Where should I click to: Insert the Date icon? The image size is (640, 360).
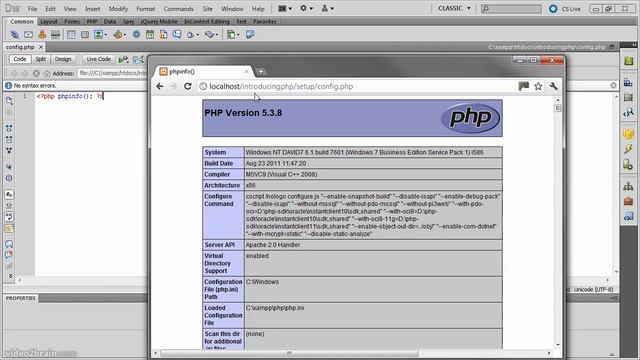[x=150, y=35]
